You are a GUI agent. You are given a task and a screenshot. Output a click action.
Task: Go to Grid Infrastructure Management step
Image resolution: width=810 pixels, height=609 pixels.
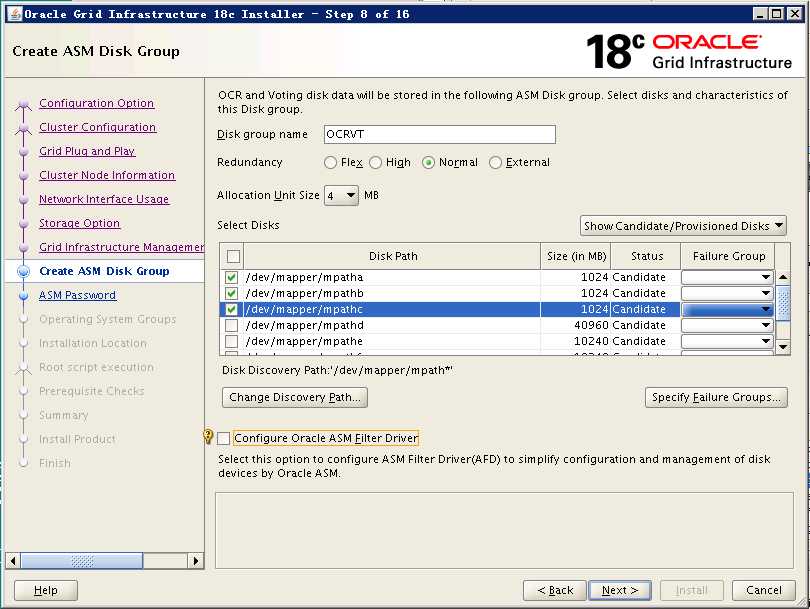pos(121,247)
